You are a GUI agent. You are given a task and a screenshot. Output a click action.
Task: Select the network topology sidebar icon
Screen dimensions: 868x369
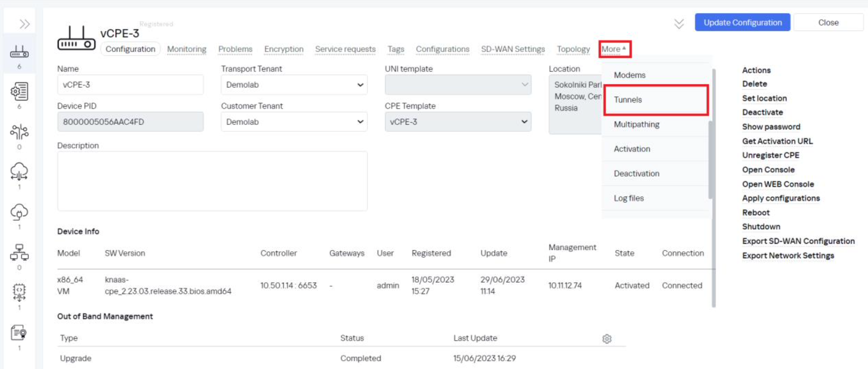pyautogui.click(x=19, y=252)
